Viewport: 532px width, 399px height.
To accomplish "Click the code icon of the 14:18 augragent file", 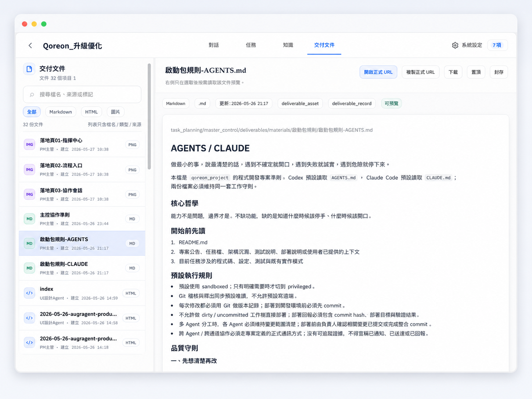I will pos(29,342).
